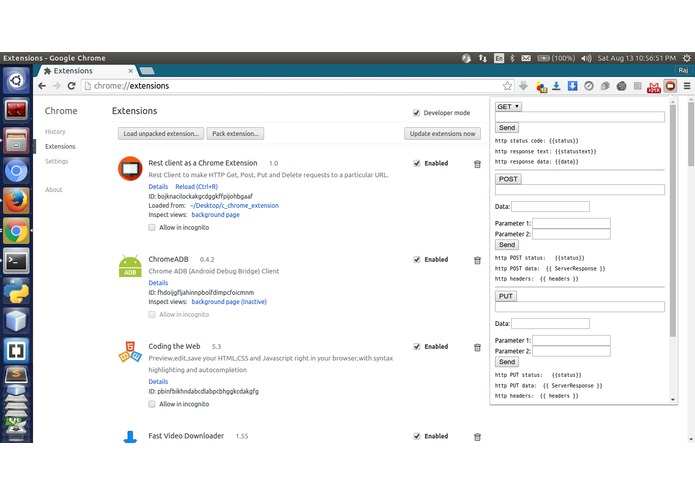This screenshot has height=494, width=695.
Task: Bookmark this page with the star icon
Action: pyautogui.click(x=507, y=86)
